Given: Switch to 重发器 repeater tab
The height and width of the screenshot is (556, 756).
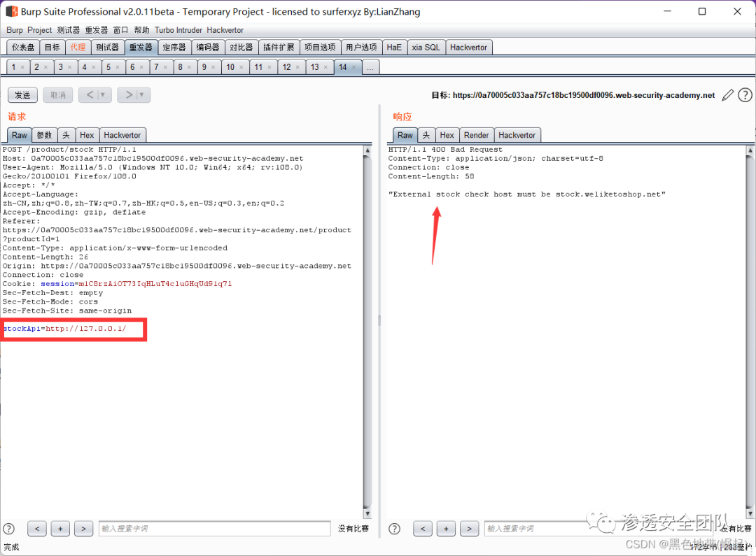Looking at the screenshot, I should (141, 48).
